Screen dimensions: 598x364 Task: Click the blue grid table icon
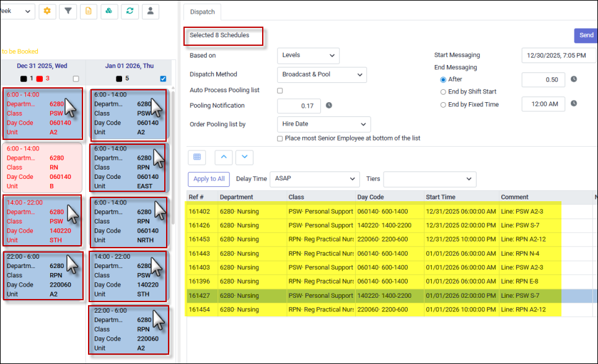(196, 157)
